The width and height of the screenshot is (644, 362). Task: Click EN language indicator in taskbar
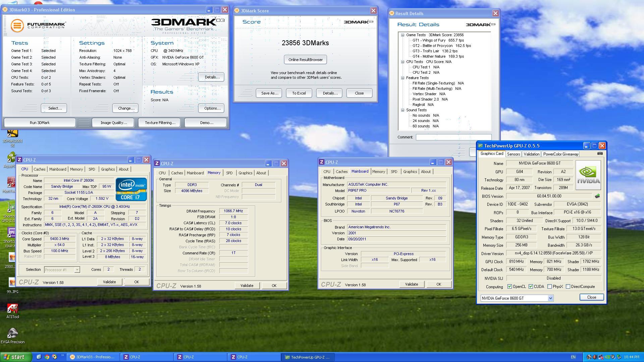(573, 357)
